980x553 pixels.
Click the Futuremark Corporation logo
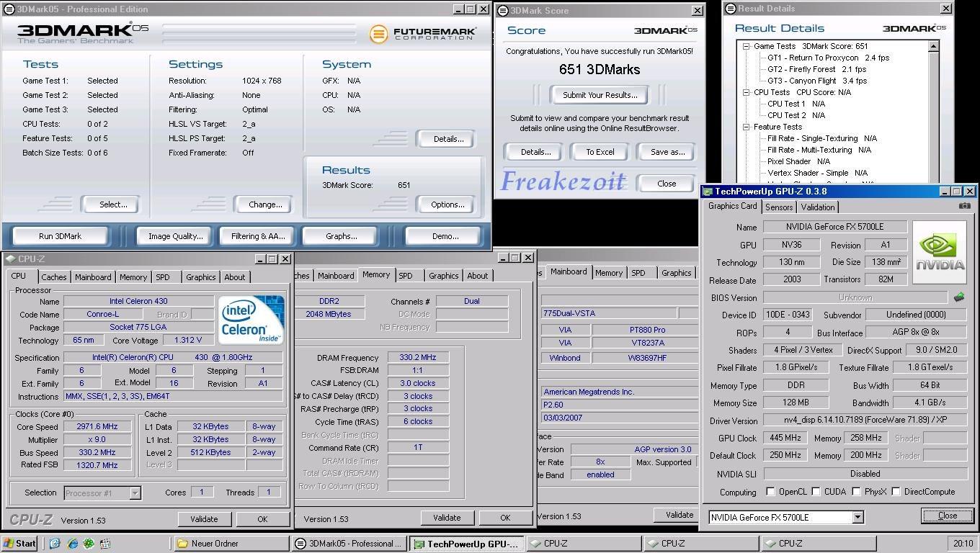[x=423, y=34]
